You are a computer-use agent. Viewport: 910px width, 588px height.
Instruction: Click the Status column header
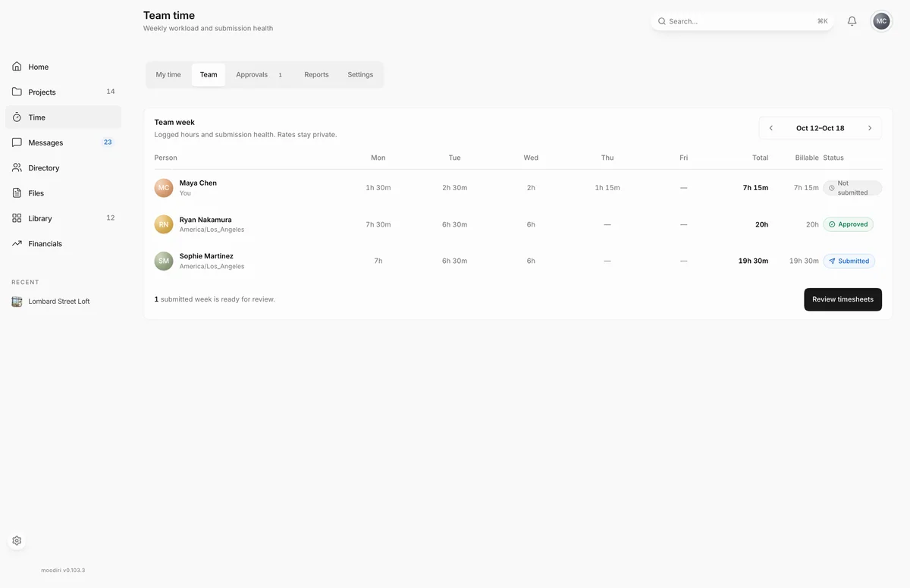(833, 158)
